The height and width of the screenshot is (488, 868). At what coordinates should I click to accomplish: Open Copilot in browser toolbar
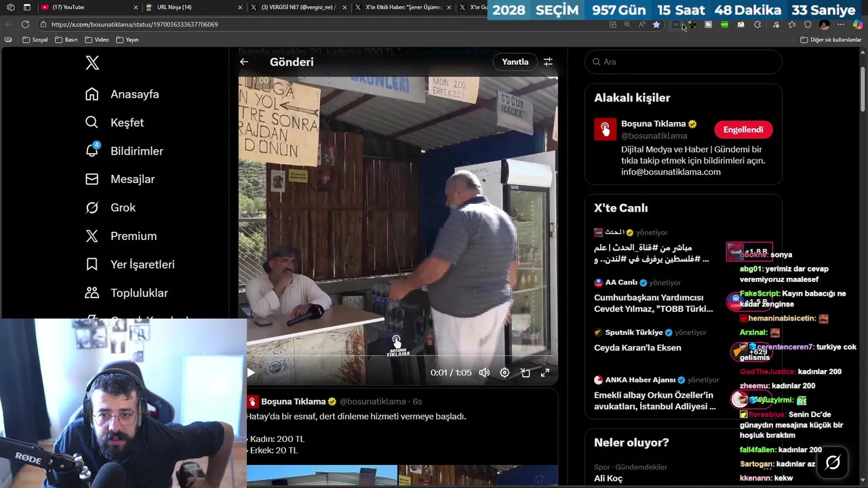coord(858,24)
